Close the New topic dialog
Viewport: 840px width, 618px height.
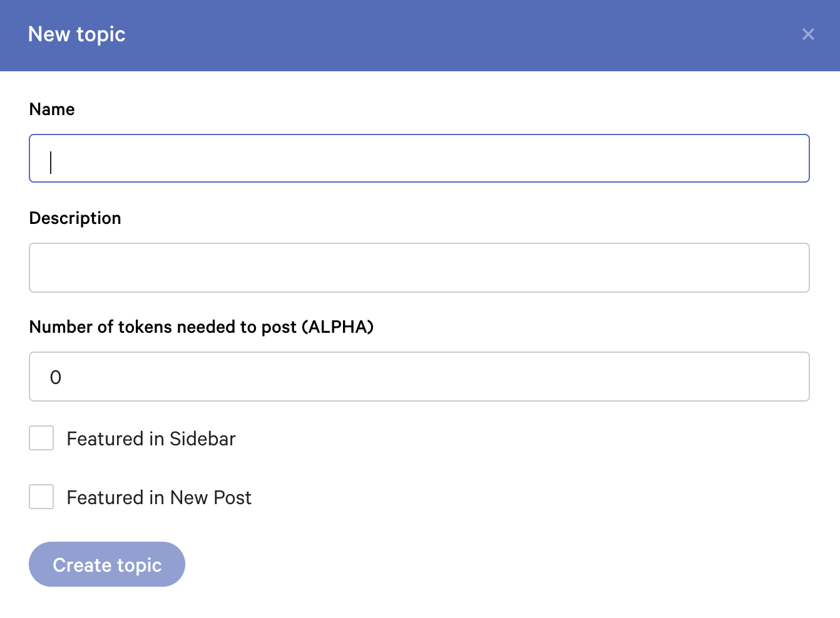(808, 34)
